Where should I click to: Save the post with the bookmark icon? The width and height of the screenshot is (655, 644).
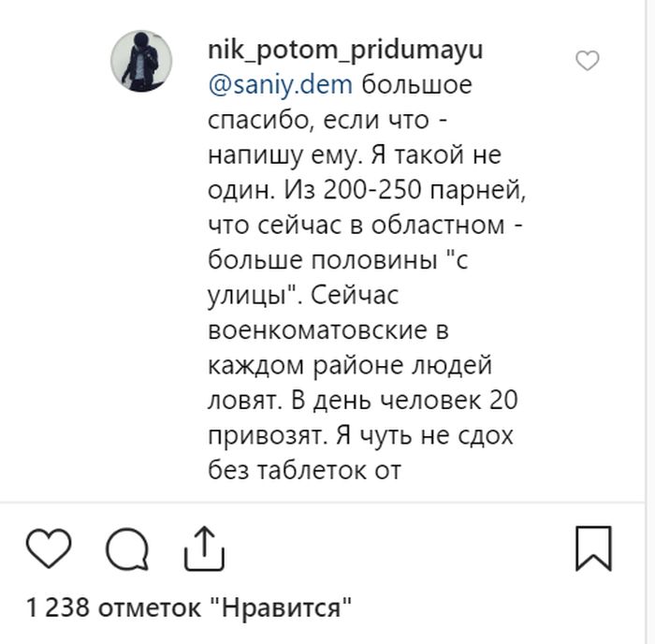593,548
